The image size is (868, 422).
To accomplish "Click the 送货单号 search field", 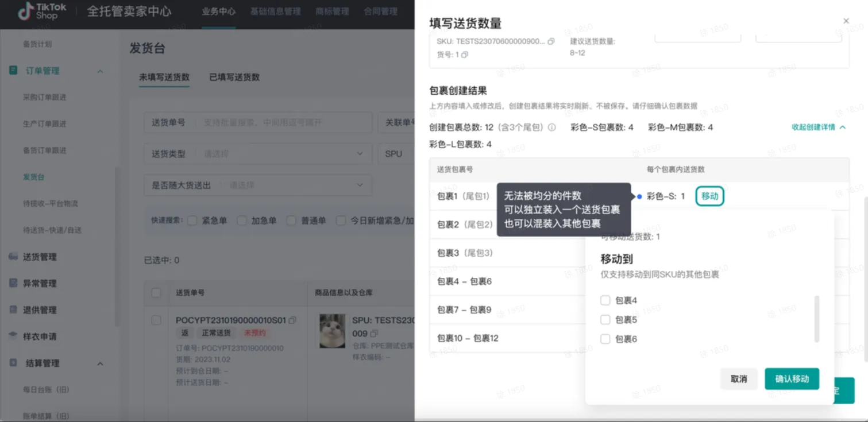I will 257,123.
